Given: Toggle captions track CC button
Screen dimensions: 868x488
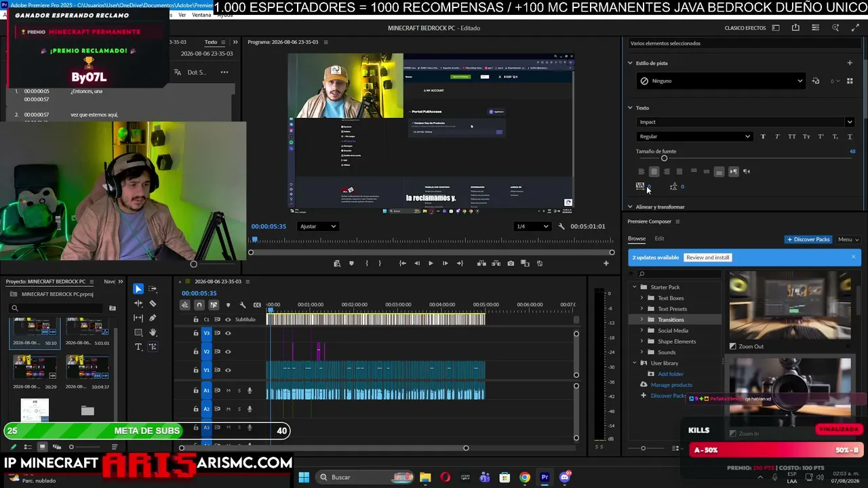Looking at the screenshot, I should pos(257,305).
